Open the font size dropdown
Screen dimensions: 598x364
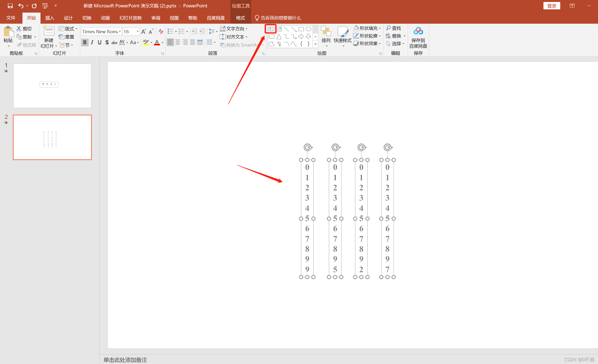pyautogui.click(x=138, y=32)
